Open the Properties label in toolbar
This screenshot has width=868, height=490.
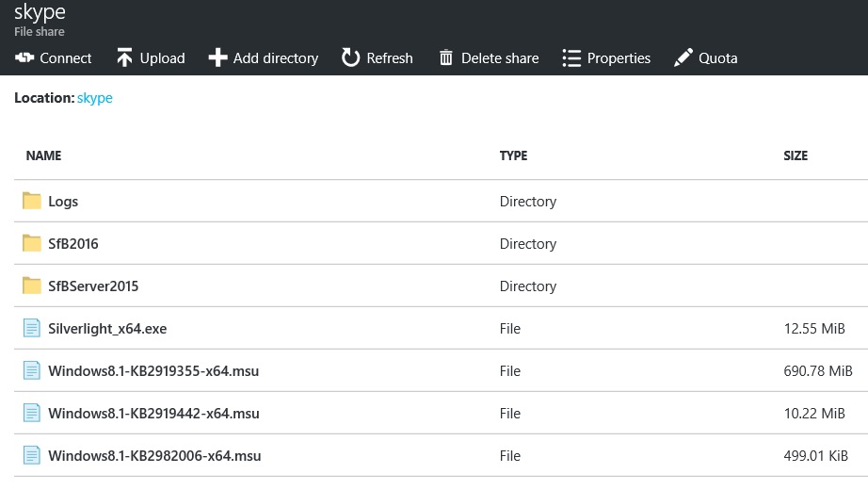pos(619,58)
